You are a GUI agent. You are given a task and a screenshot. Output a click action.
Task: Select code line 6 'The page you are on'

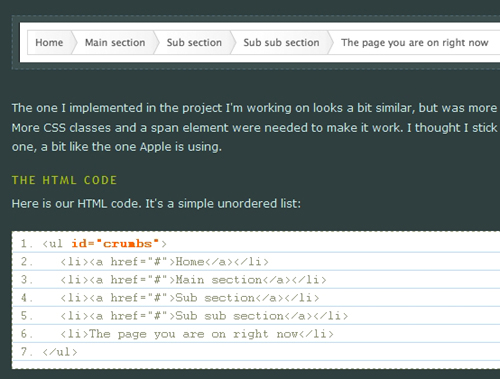tap(256, 334)
